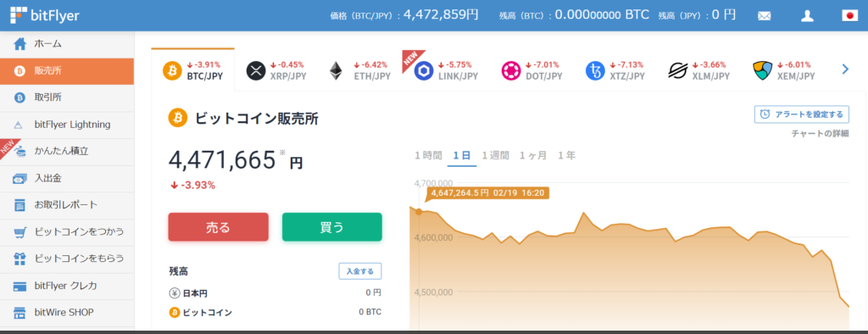This screenshot has height=334, width=868.
Task: Click the red 売る sell button
Action: (x=218, y=227)
